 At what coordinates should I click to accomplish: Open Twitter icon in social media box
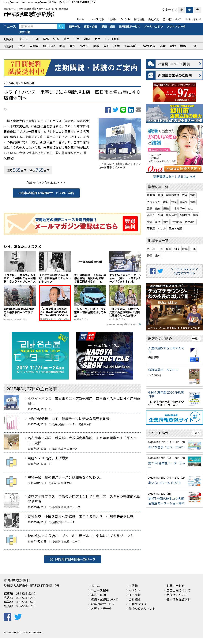[x=160, y=271]
